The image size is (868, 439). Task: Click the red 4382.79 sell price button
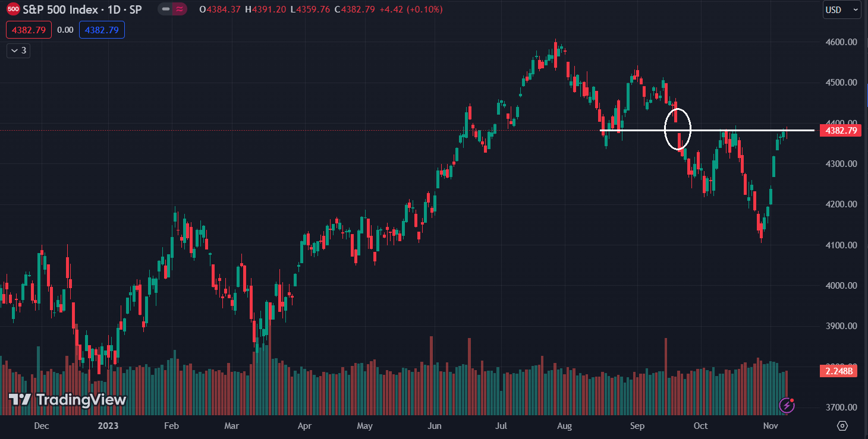point(29,30)
